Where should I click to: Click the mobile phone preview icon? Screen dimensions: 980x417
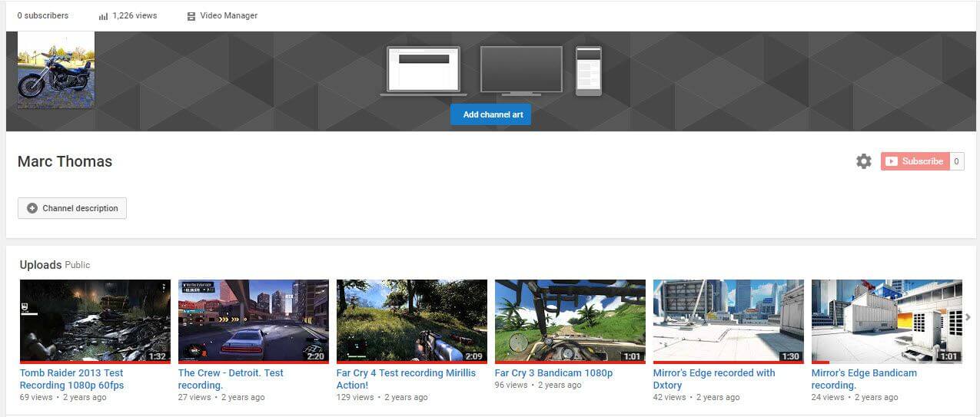[589, 71]
